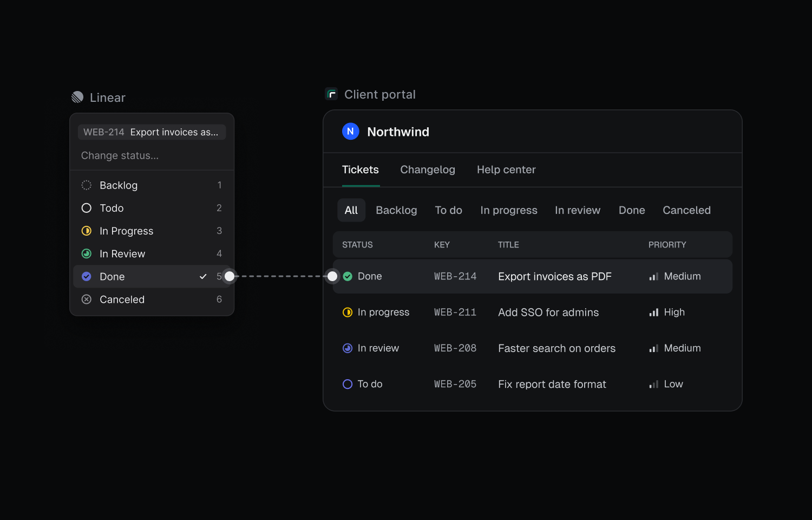The height and width of the screenshot is (520, 812).
Task: Open ticket titled Add SSO for admins
Action: point(548,313)
